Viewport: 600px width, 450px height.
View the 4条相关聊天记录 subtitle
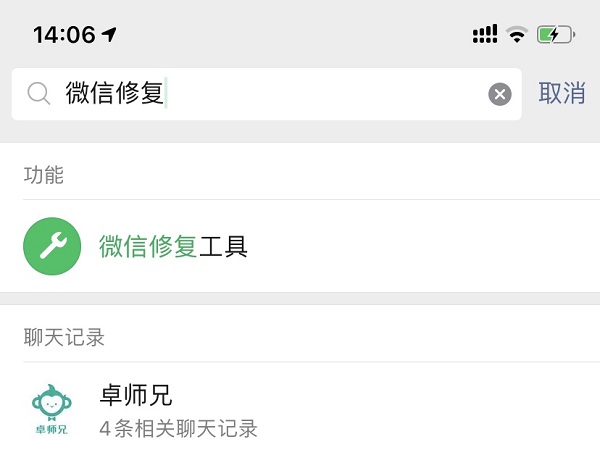click(178, 429)
